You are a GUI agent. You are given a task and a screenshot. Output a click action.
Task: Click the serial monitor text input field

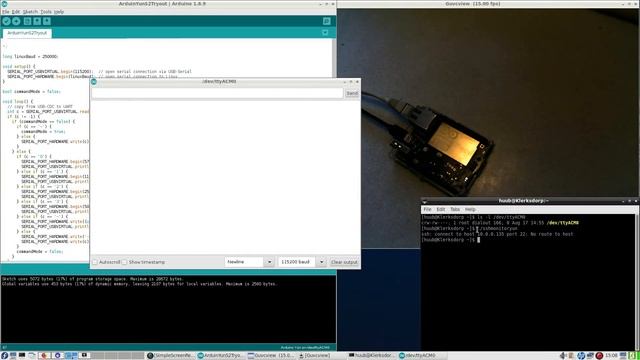pos(217,93)
